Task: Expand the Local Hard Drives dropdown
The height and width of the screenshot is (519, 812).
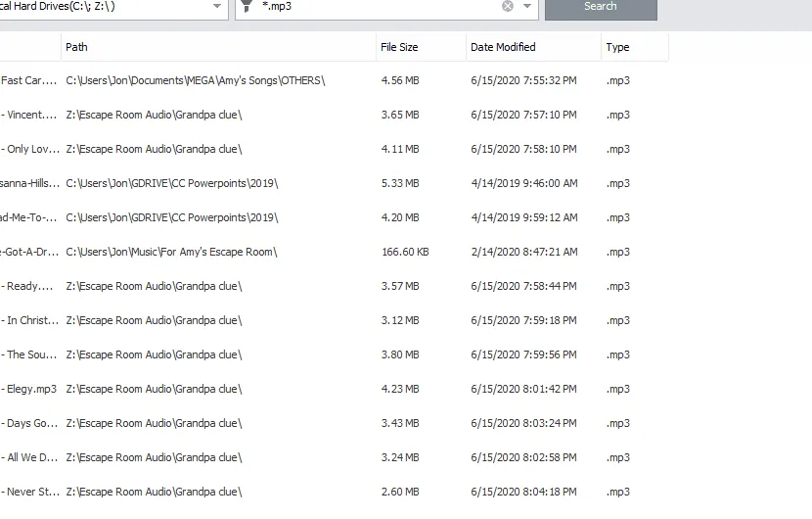Action: (216, 6)
